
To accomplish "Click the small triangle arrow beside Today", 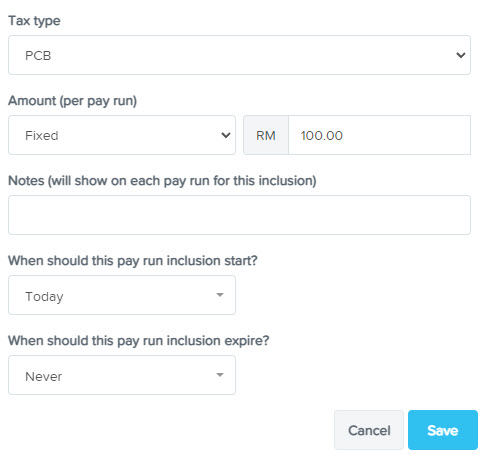I will [220, 295].
